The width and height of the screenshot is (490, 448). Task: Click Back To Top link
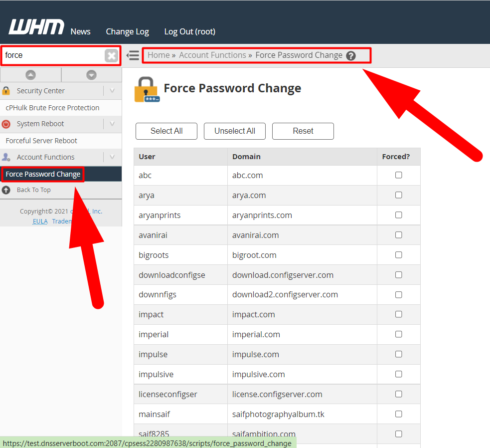pyautogui.click(x=34, y=190)
